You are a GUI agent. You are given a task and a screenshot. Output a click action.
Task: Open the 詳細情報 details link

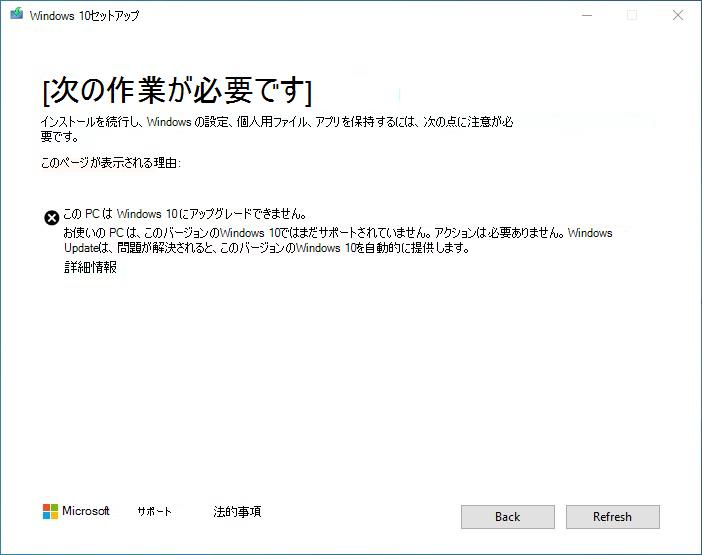tap(90, 267)
